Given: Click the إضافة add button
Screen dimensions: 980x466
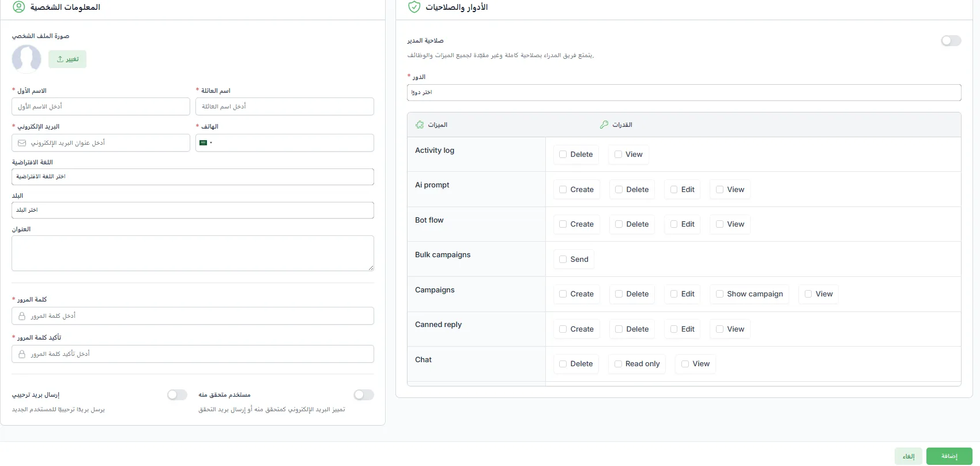Looking at the screenshot, I should pyautogui.click(x=949, y=456).
